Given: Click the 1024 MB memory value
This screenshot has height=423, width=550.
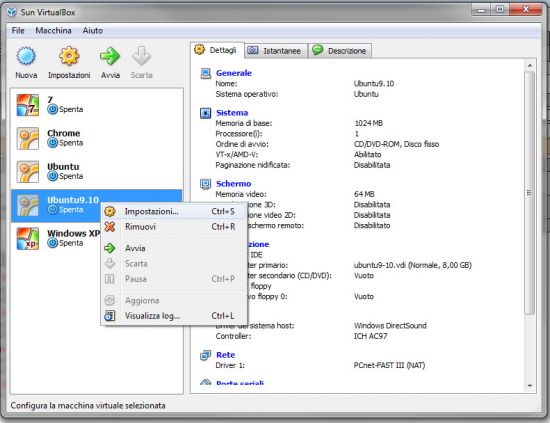Looking at the screenshot, I should [x=369, y=123].
